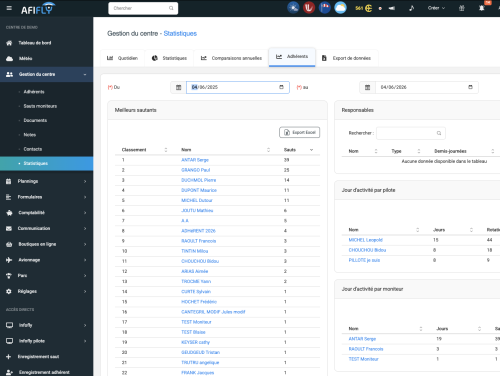500x376 pixels.
Task: Open the hamburger menu icon
Action: (9, 8)
